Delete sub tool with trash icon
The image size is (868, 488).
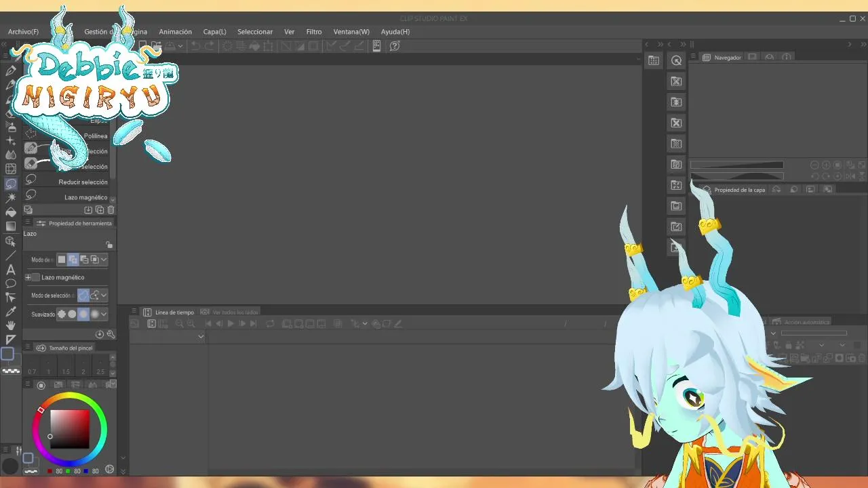point(111,210)
